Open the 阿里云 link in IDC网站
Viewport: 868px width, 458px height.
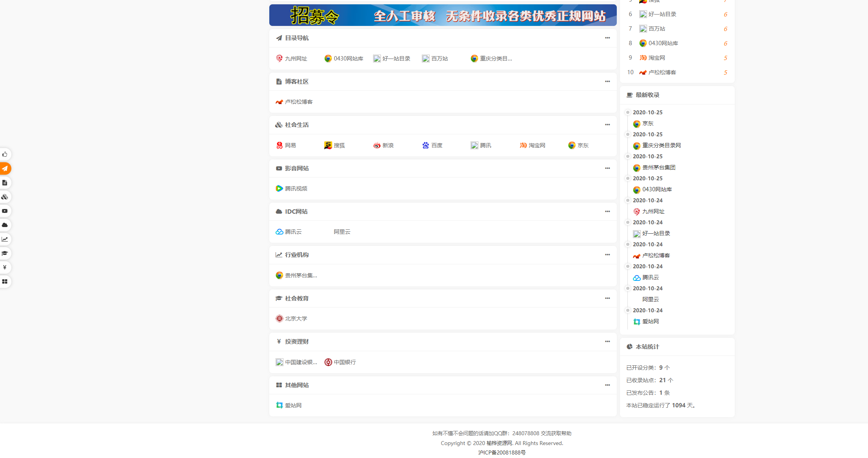pyautogui.click(x=342, y=232)
